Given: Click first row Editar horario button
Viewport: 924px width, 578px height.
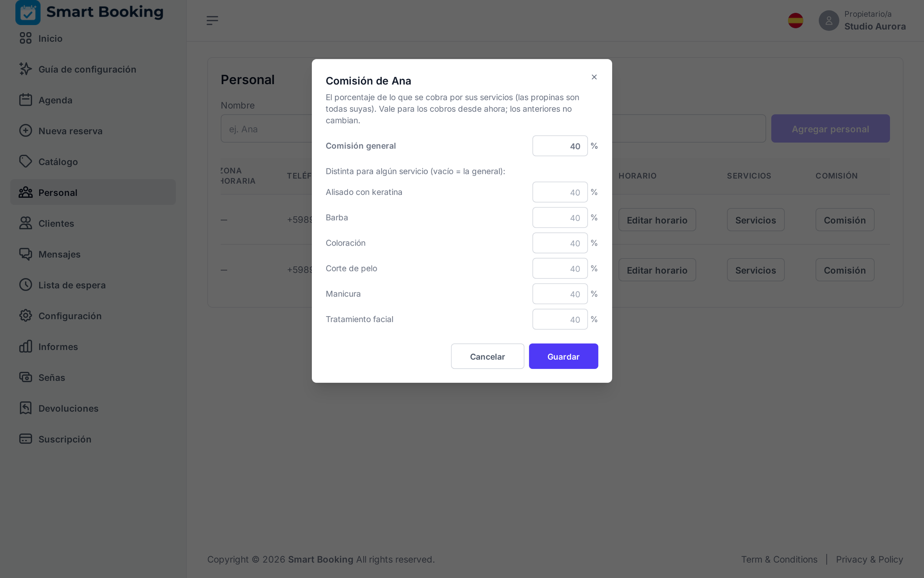Looking at the screenshot, I should [657, 220].
